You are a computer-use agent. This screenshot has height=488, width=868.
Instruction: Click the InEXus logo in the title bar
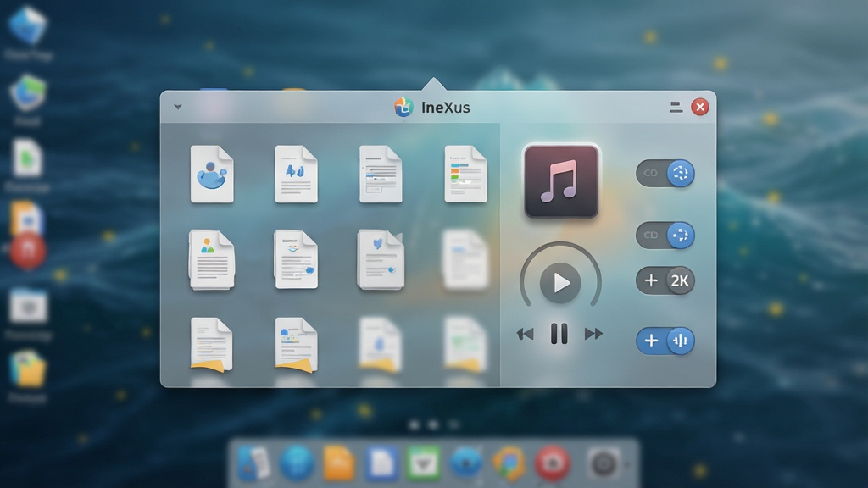point(403,107)
